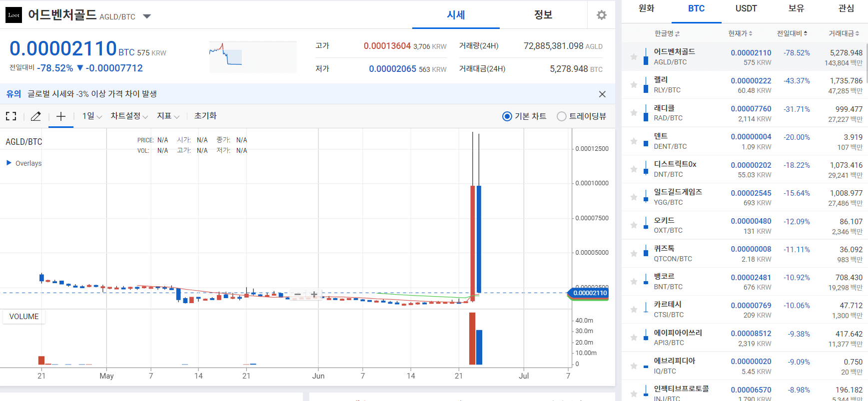The width and height of the screenshot is (868, 401).
Task: Click the VOLUME panel label
Action: pos(24,317)
